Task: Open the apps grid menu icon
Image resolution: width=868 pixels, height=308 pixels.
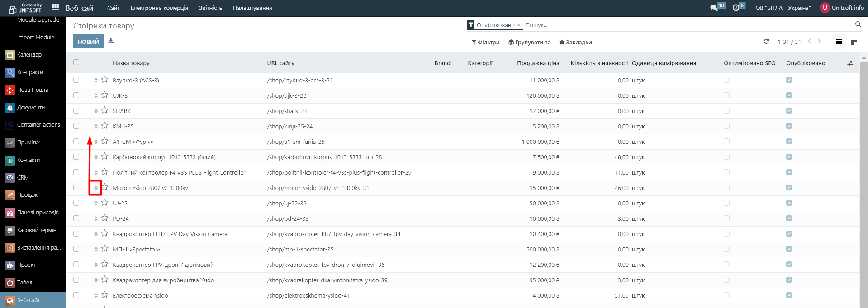Action: [55, 8]
